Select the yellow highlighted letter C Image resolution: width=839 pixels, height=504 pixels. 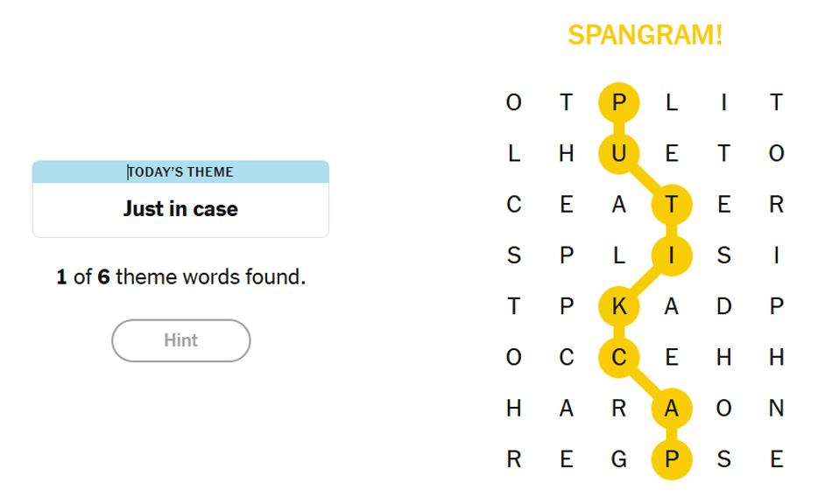619,357
